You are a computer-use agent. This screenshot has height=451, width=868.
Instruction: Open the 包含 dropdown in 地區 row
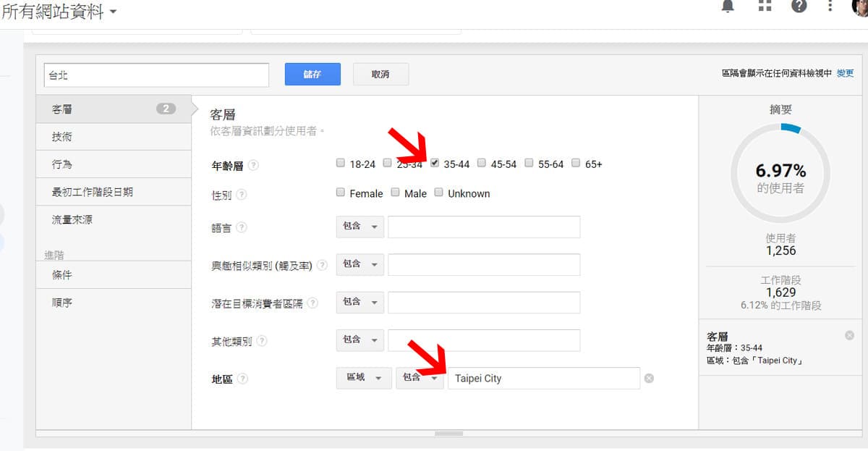point(420,378)
